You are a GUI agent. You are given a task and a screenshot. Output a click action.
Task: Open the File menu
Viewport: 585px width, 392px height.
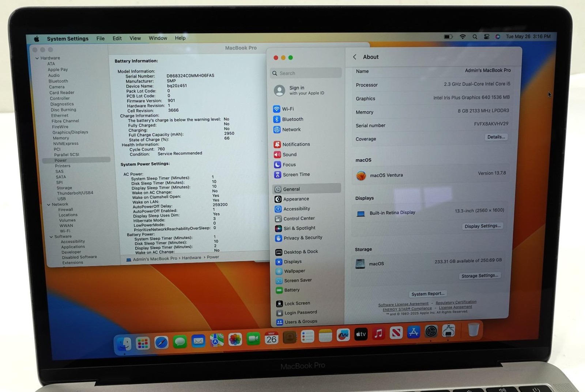tap(101, 38)
